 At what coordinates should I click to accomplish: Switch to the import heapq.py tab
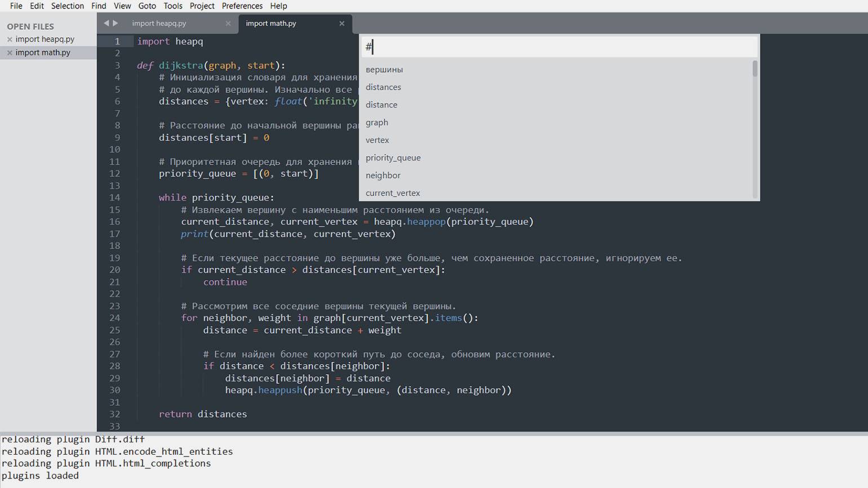[x=159, y=23]
